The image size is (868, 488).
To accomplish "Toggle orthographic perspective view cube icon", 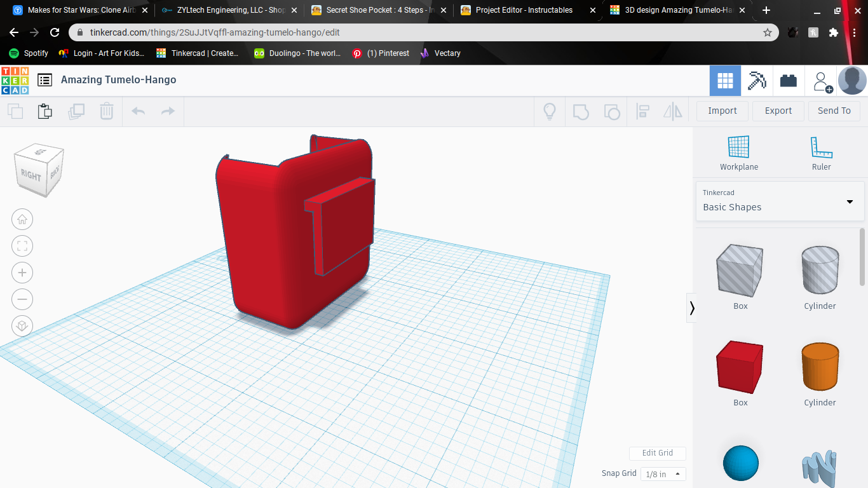I will click(22, 326).
